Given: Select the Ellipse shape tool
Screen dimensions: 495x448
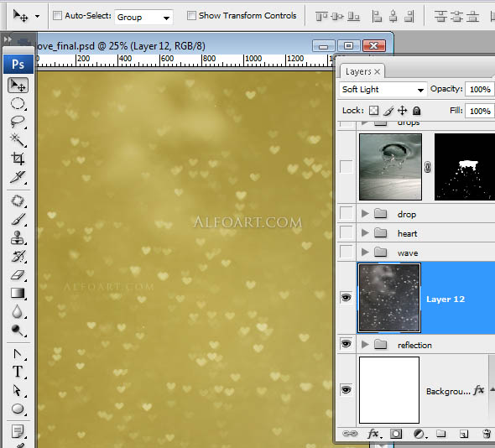Looking at the screenshot, I should pos(18,409).
